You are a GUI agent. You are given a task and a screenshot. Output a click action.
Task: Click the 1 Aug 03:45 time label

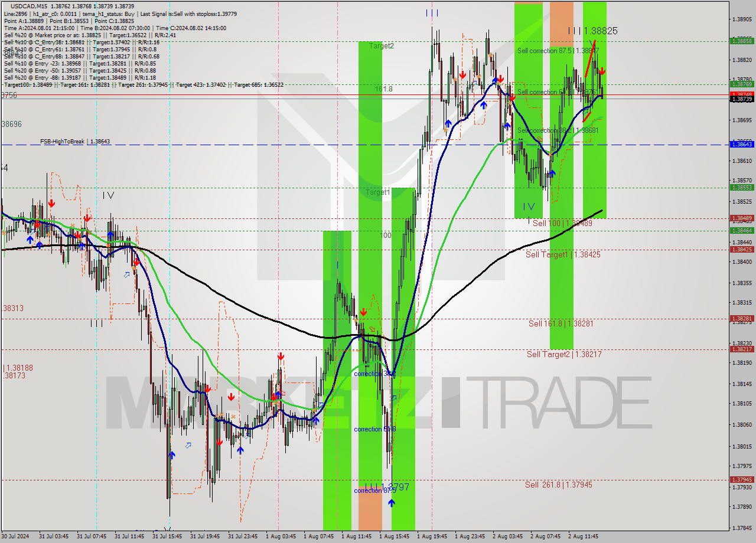[x=281, y=537]
